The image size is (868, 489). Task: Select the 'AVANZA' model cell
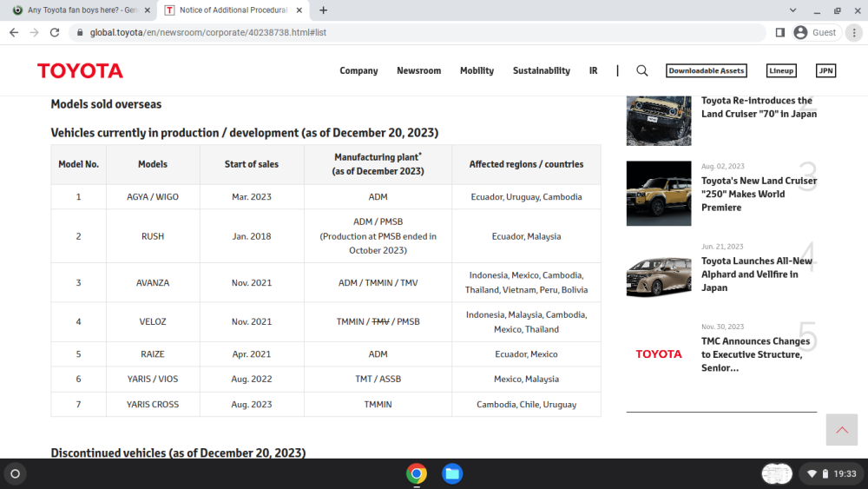(153, 283)
